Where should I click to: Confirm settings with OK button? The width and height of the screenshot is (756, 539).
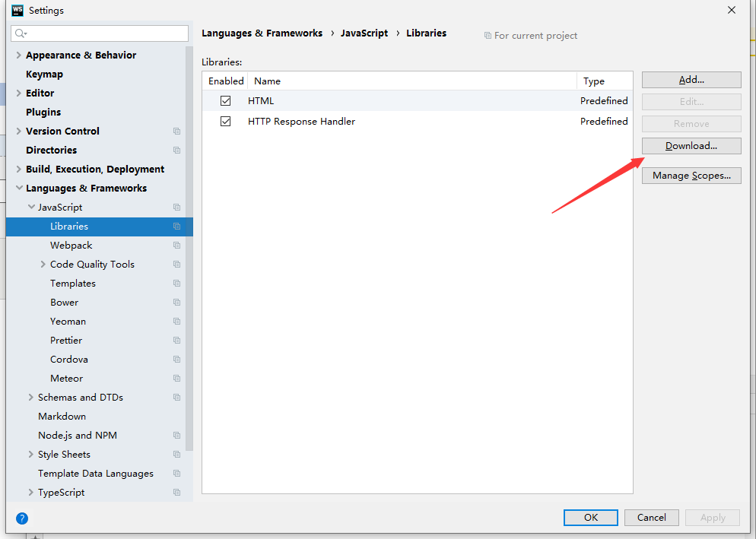pos(591,518)
